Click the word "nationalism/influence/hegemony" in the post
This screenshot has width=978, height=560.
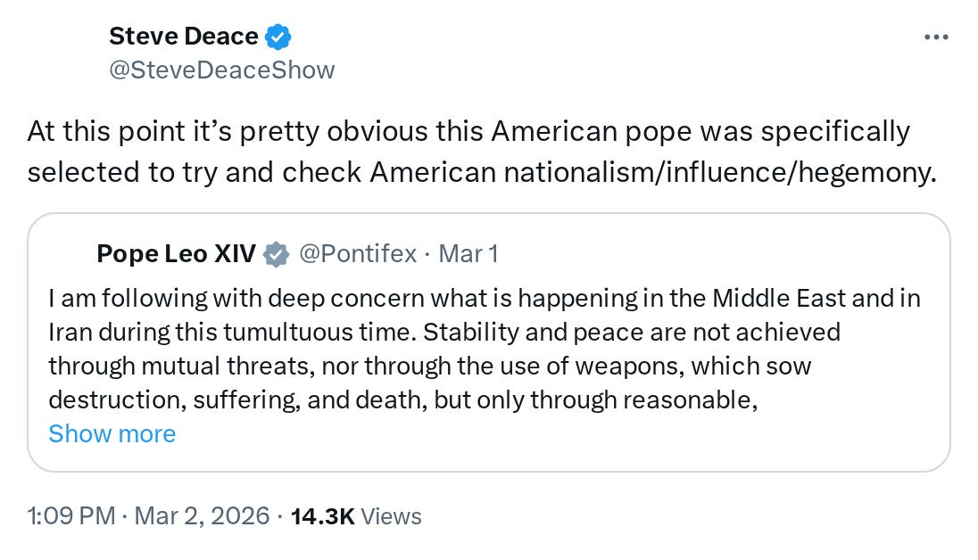click(x=717, y=172)
